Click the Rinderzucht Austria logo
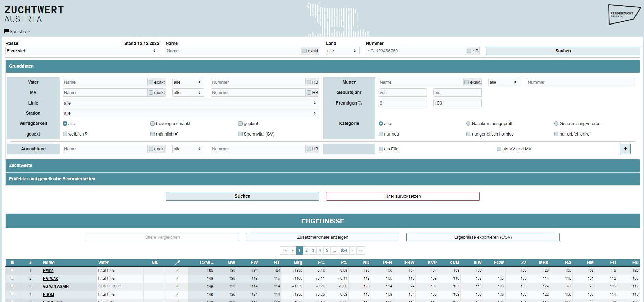Image resolution: width=644 pixels, height=302 pixels. click(624, 15)
